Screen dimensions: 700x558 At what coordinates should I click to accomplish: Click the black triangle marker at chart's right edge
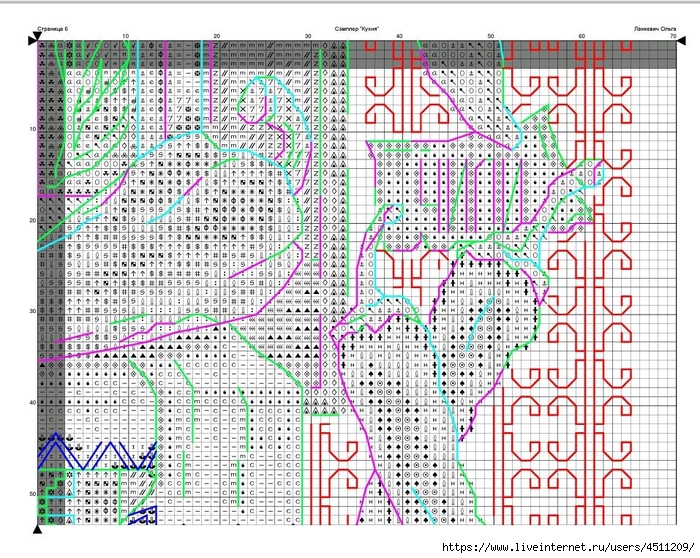point(681,41)
